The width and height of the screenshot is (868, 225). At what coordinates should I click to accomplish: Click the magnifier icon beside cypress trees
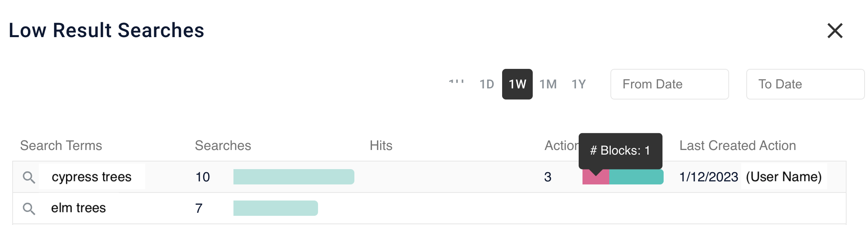(29, 177)
